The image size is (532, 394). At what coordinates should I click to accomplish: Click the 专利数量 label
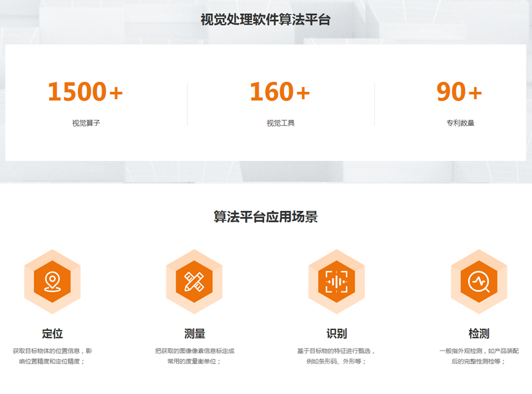(460, 123)
